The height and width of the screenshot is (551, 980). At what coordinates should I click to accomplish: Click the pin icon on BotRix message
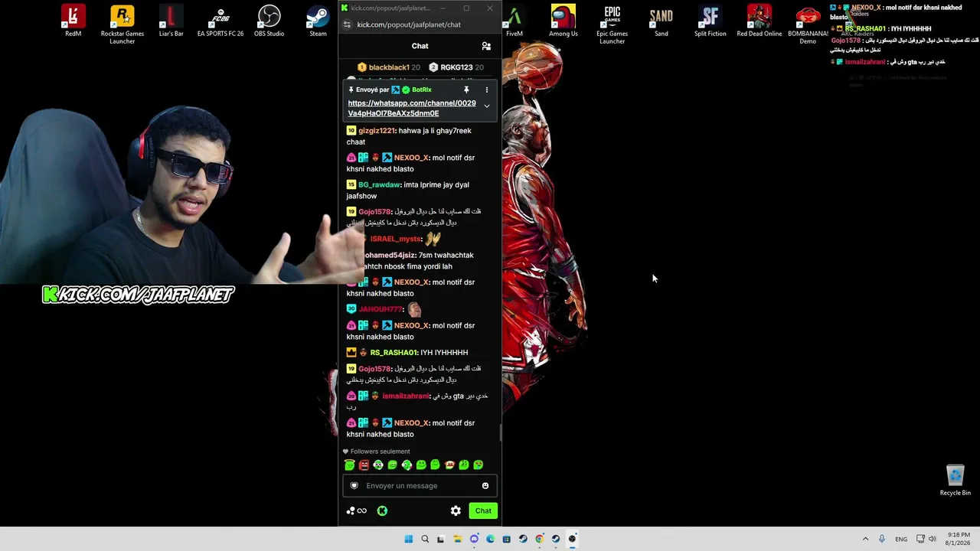point(466,90)
